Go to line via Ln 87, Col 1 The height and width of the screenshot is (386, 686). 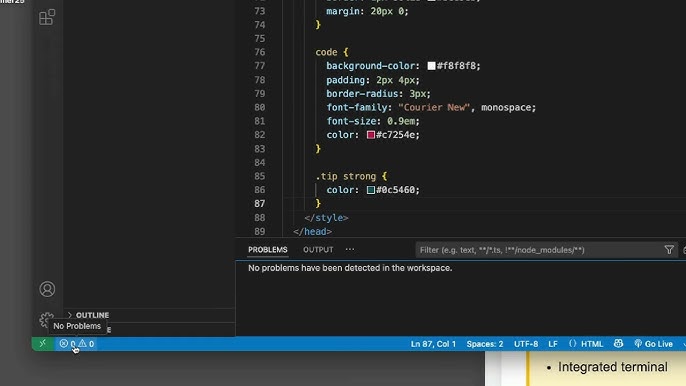[433, 344]
